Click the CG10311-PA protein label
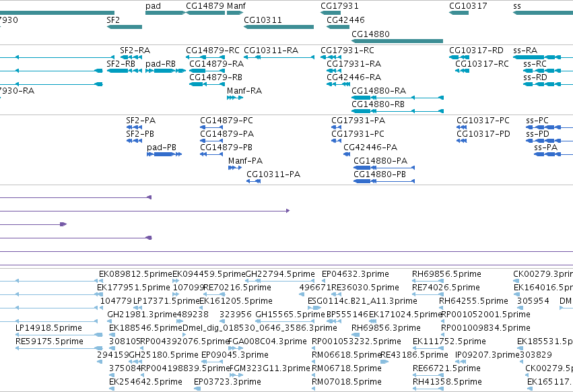 [273, 174]
